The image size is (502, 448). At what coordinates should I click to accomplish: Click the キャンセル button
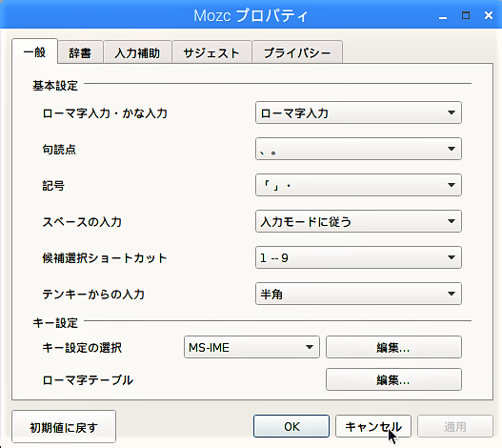373,426
